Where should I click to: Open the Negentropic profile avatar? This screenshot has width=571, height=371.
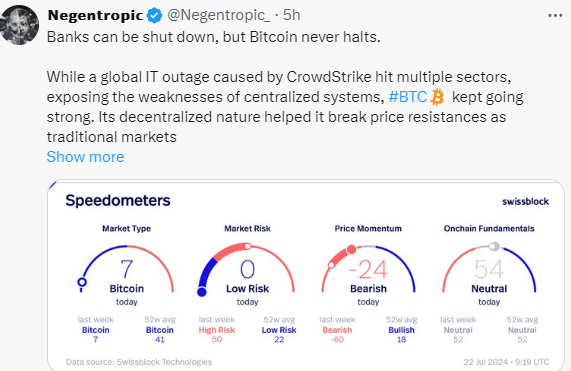20,25
